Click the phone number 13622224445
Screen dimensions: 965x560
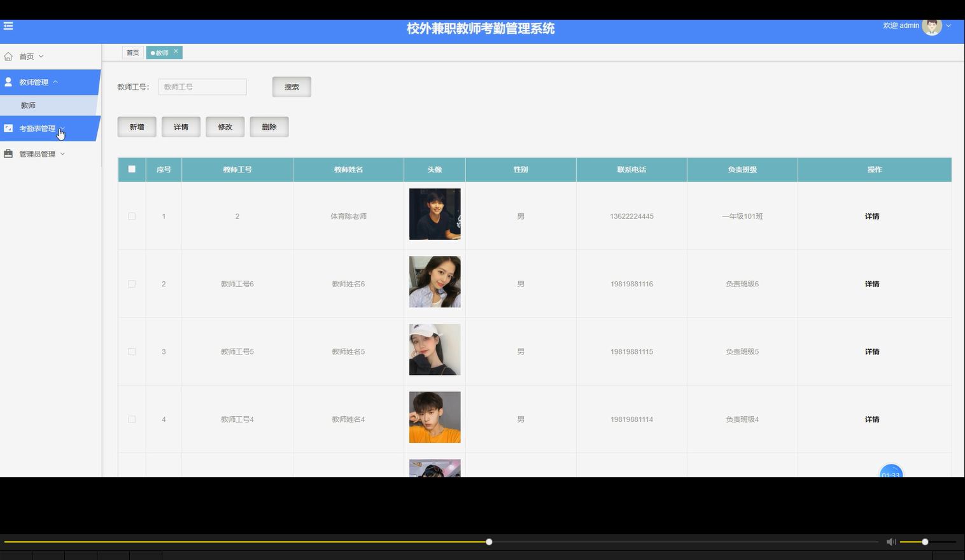[631, 216]
